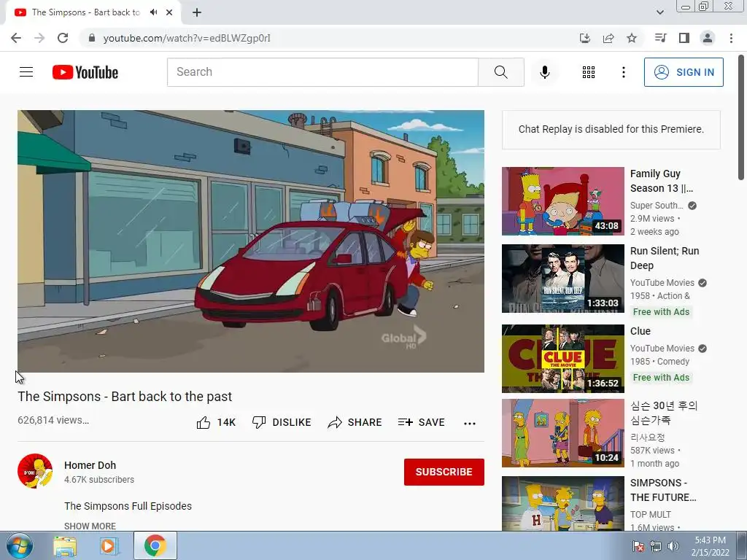Click SIMPSONS - THE FUTURE title text
Screen dimensions: 747x560
(663, 490)
